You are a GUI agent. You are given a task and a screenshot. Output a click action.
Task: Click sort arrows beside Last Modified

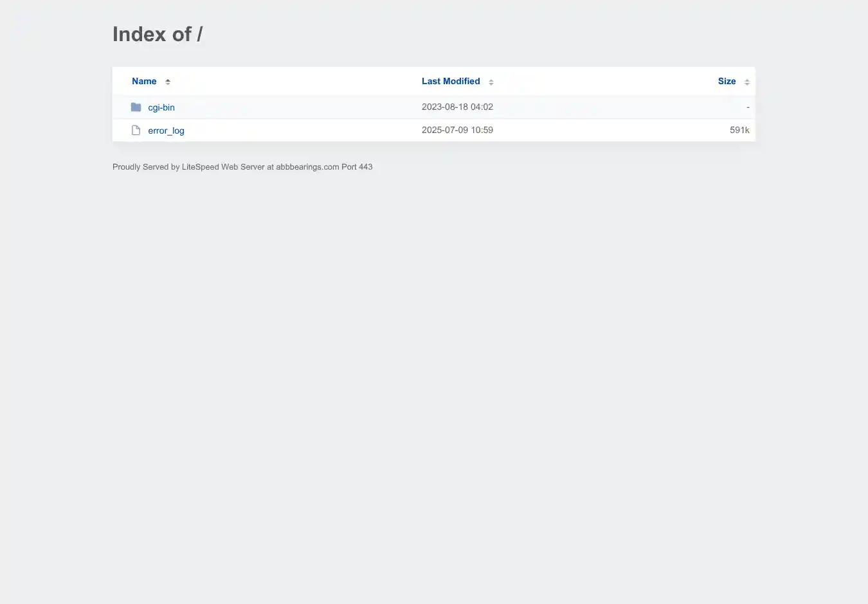(x=491, y=82)
